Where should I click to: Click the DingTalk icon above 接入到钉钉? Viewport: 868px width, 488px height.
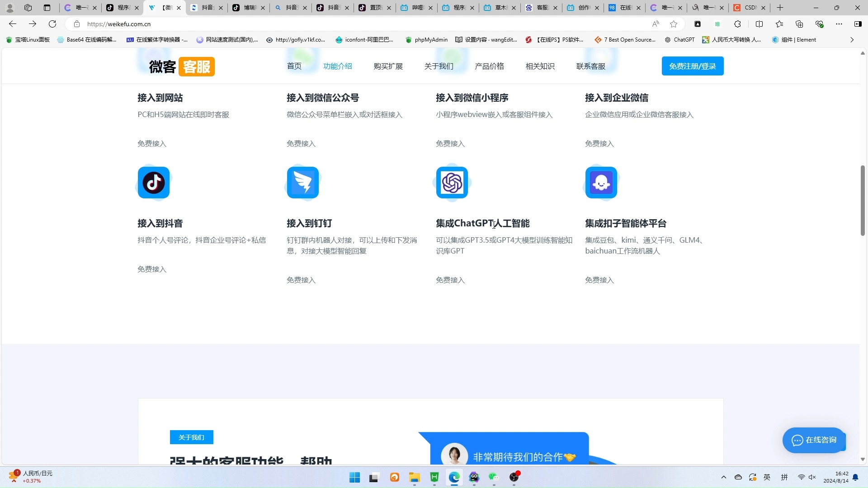pos(302,183)
